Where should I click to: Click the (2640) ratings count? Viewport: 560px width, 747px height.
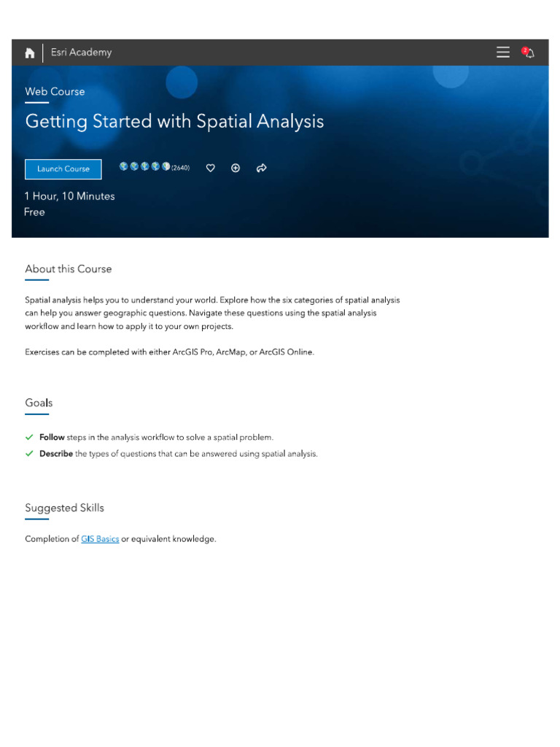181,168
